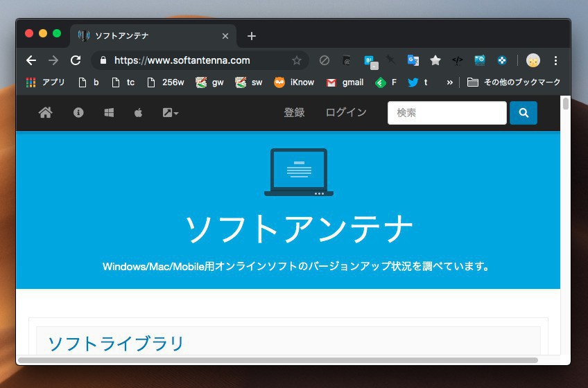The image size is (588, 388).
Task: Open the dark @ extension icon
Action: (347, 60)
